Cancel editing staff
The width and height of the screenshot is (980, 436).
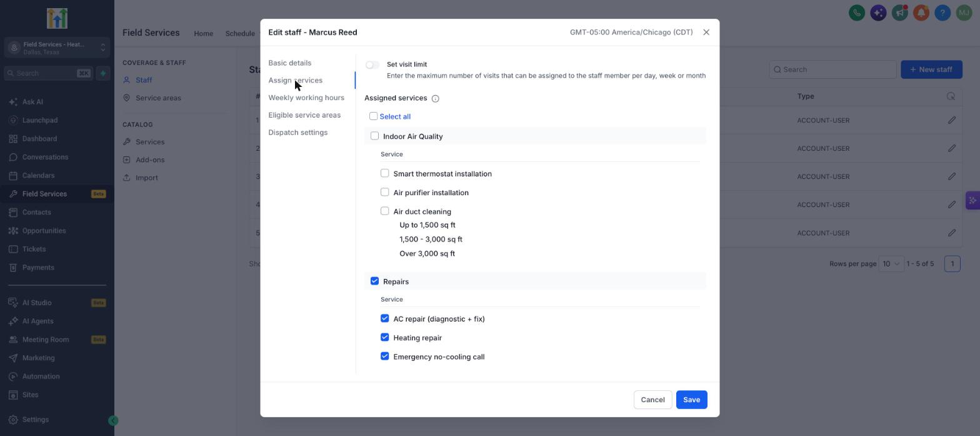click(x=652, y=400)
